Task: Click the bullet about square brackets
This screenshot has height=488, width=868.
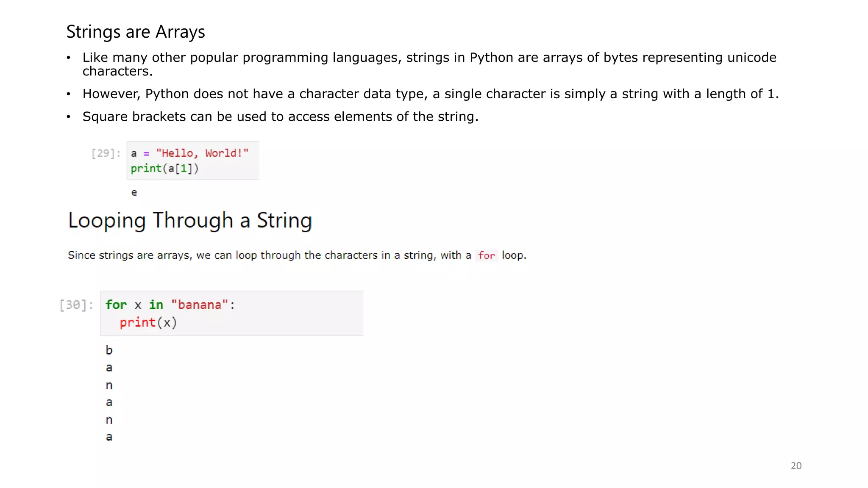Action: (x=280, y=116)
